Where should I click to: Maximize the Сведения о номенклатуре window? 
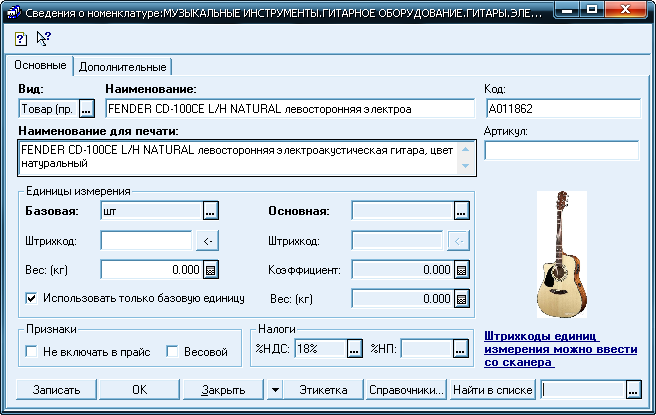pyautogui.click(x=592, y=9)
